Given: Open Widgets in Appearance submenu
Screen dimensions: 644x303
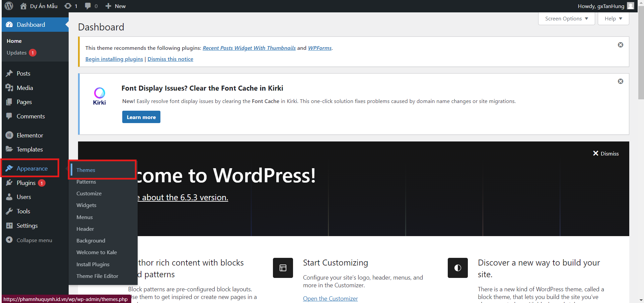Looking at the screenshot, I should [86, 205].
